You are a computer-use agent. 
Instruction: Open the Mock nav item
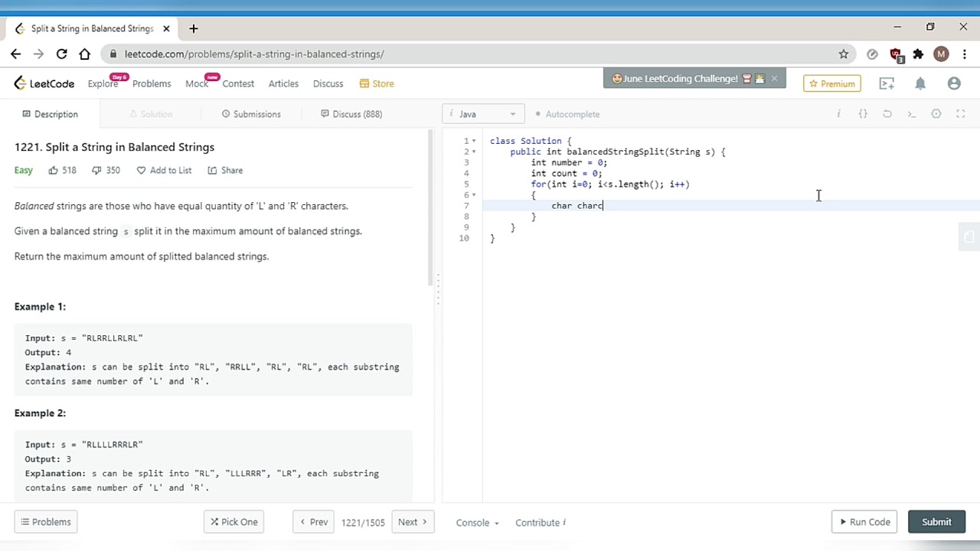click(x=197, y=83)
